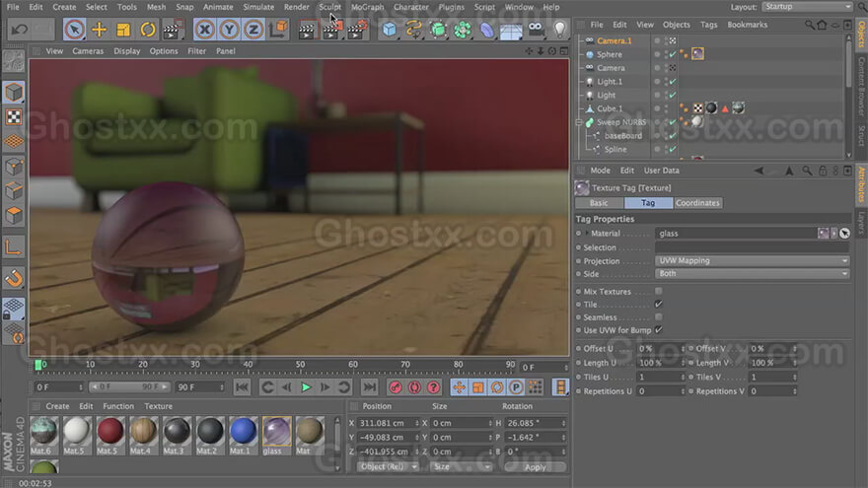Open the Deformer objects icon

point(486,30)
